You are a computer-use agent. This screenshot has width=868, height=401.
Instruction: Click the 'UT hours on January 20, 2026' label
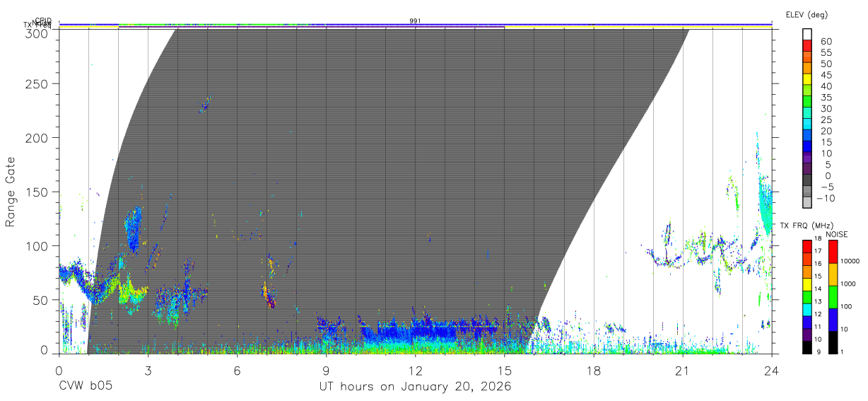pyautogui.click(x=415, y=387)
